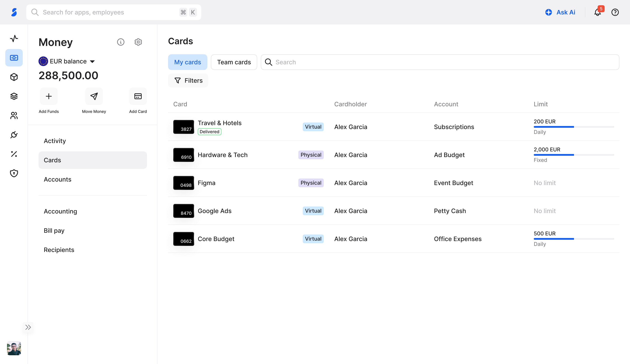Image resolution: width=630 pixels, height=364 pixels.
Task: Open Money settings gear icon
Action: click(138, 42)
